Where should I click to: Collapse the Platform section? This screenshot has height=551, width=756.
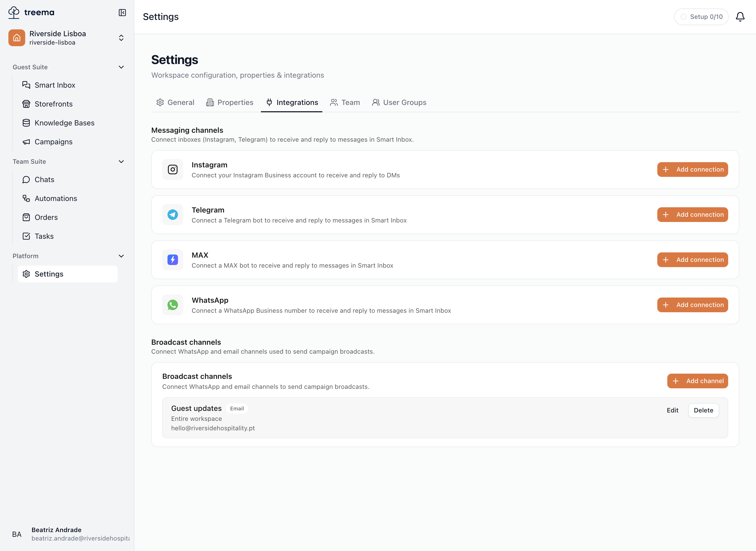tap(121, 256)
